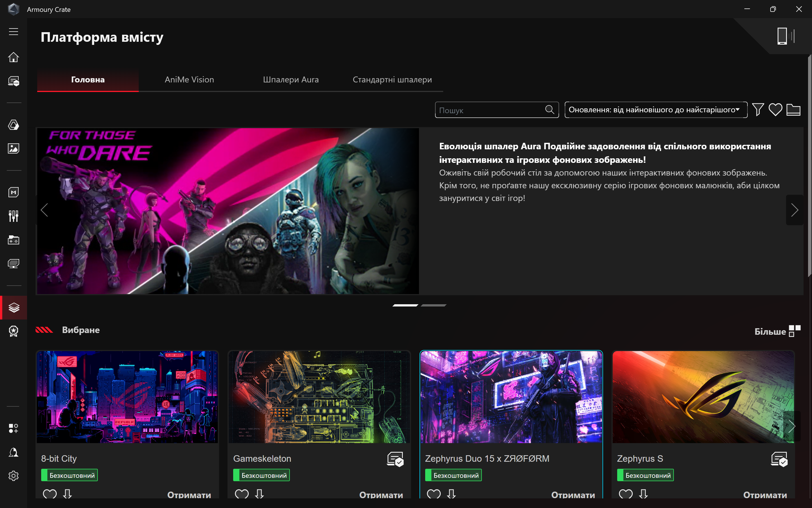Open the filter funnel icon
The image size is (812, 508).
pyautogui.click(x=758, y=110)
